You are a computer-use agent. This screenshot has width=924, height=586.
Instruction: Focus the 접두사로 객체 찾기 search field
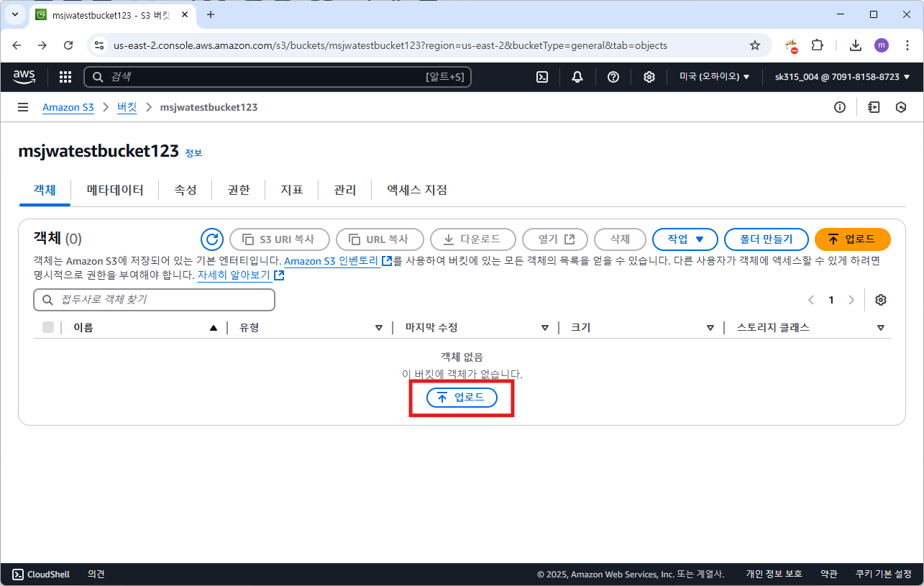click(154, 300)
